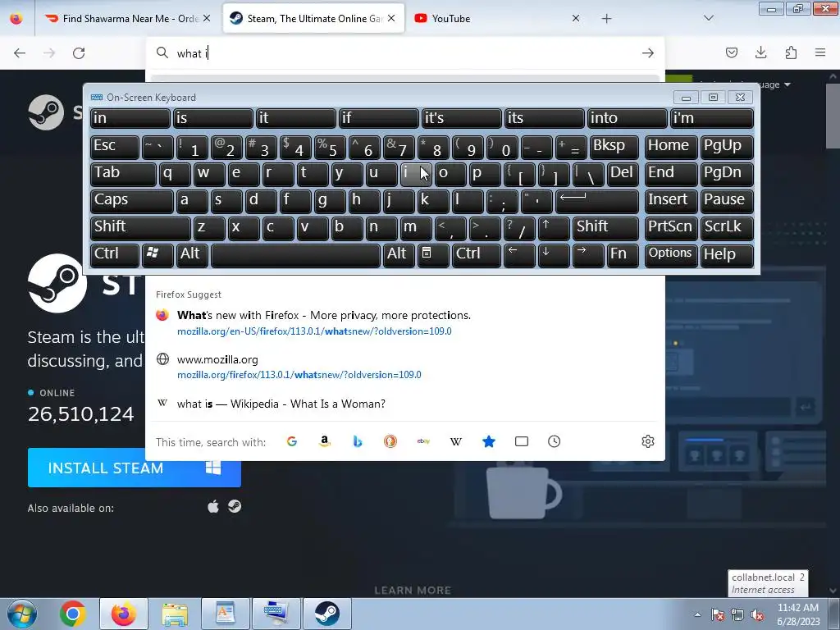Click the Go arrow in address bar
Viewport: 840px width, 630px height.
tap(648, 53)
